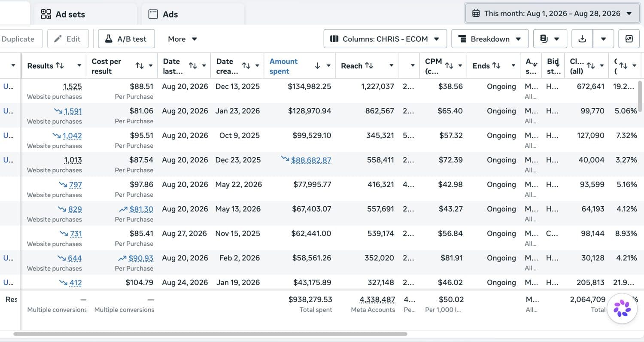Click the calendar icon in date selector
This screenshot has width=644, height=342.
[x=476, y=13]
